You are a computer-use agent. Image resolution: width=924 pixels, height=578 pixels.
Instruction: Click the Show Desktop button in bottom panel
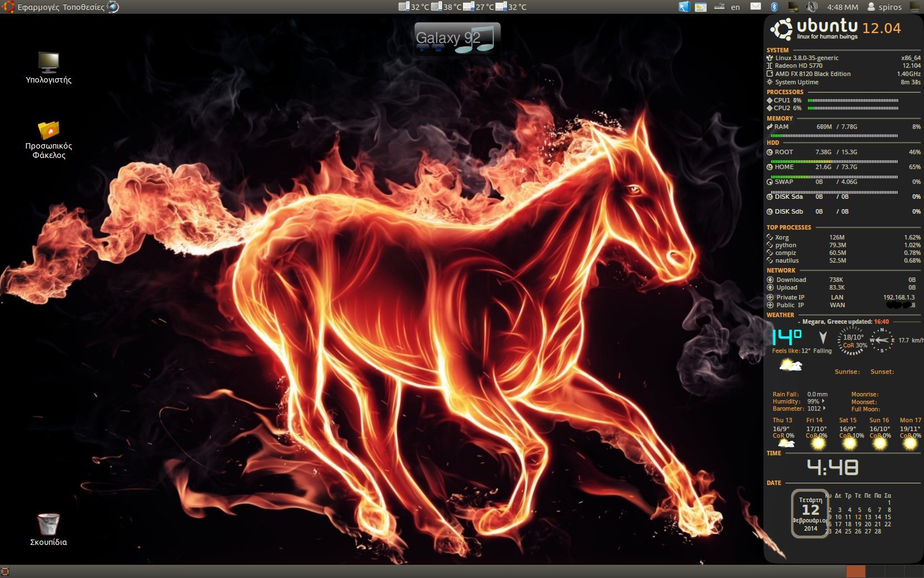5,571
